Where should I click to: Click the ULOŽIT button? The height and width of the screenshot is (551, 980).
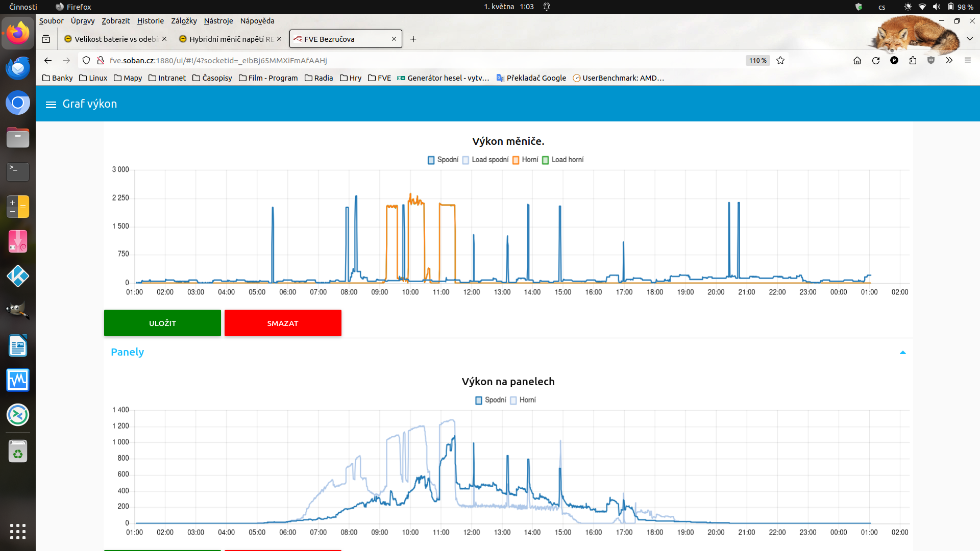(x=162, y=323)
